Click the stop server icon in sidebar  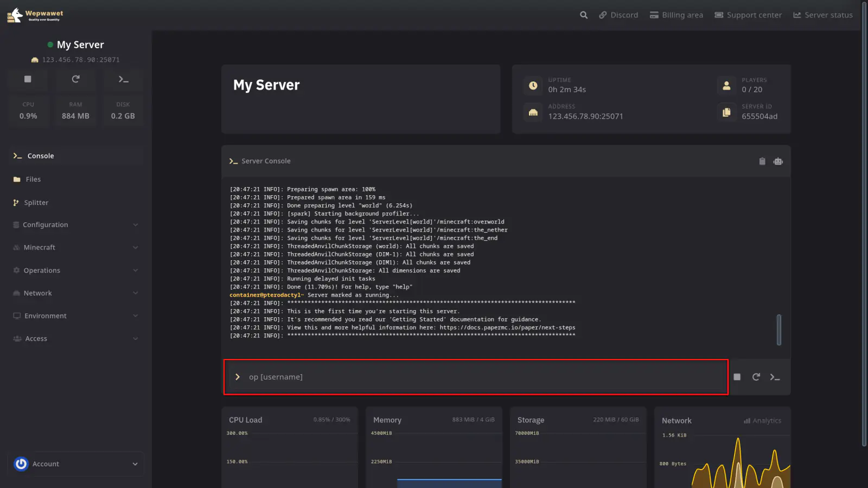click(x=28, y=79)
